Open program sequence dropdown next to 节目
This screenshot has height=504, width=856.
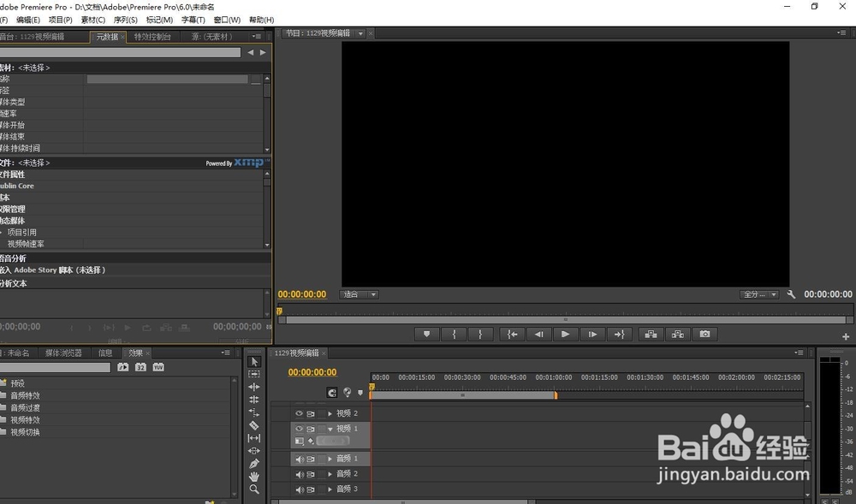point(360,34)
